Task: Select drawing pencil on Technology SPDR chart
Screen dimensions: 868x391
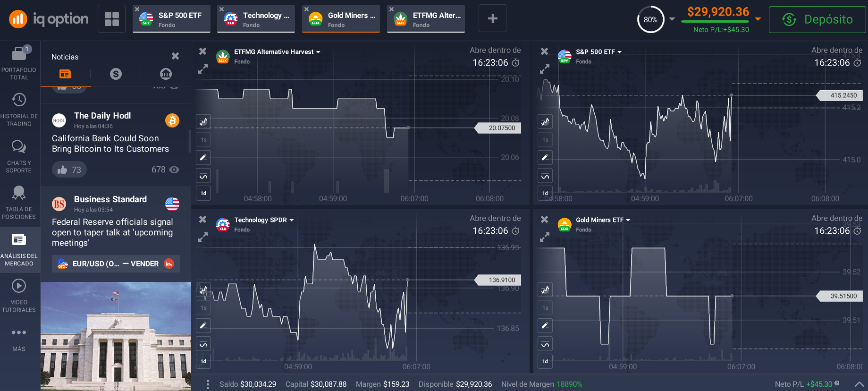Action: coord(203,325)
